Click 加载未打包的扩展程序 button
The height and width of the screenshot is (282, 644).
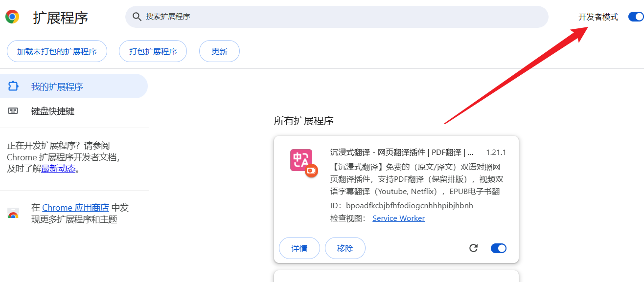coord(57,51)
